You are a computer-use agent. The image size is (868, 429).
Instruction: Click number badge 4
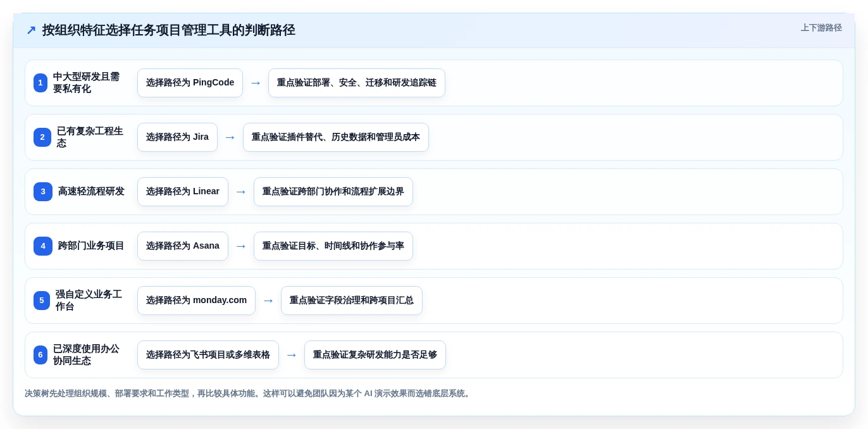click(x=43, y=246)
